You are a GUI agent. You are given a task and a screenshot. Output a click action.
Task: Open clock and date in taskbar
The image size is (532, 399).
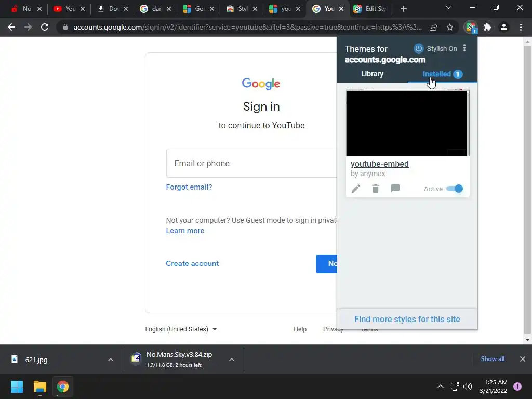point(494,387)
